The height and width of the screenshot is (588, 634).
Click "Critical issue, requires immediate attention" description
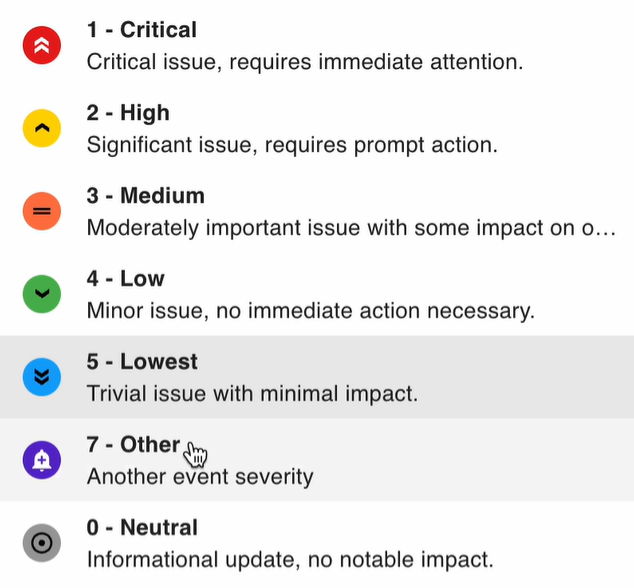pyautogui.click(x=305, y=62)
